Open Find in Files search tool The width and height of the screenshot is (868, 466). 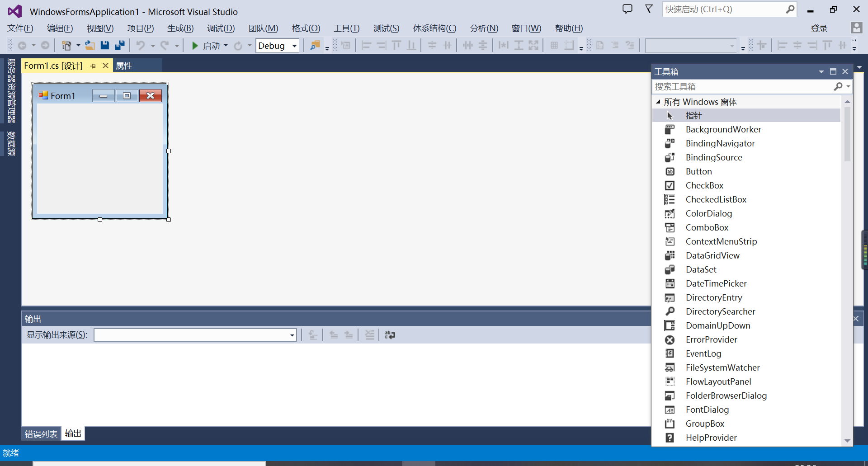coord(315,45)
